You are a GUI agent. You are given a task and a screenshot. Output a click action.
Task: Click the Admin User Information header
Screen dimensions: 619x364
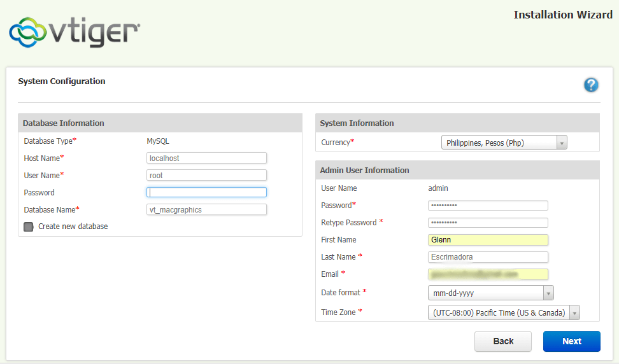pos(457,171)
